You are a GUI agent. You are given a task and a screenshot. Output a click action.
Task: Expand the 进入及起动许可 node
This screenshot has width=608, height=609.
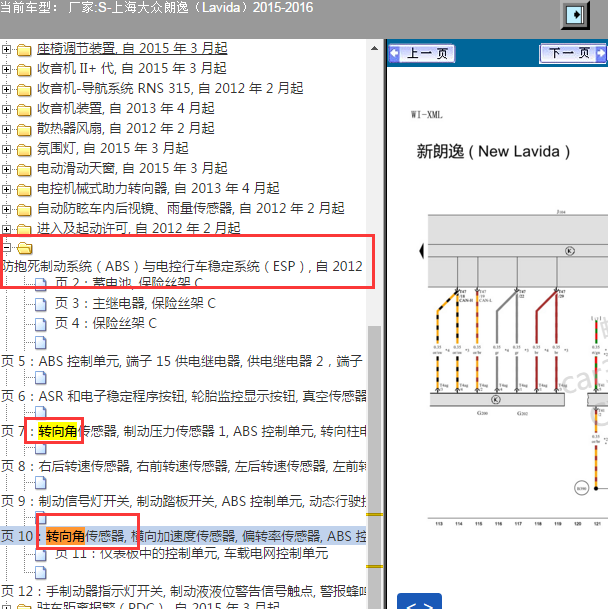tap(7, 228)
